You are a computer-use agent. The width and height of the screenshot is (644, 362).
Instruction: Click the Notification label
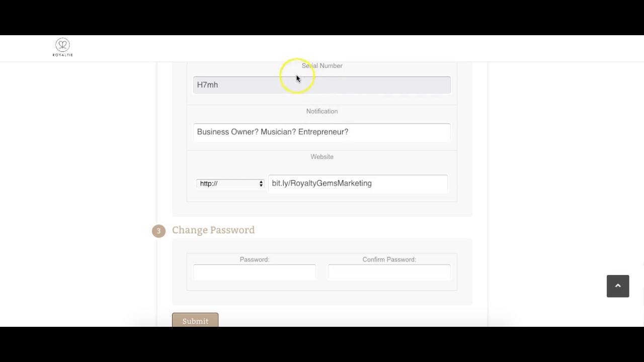[x=322, y=111]
